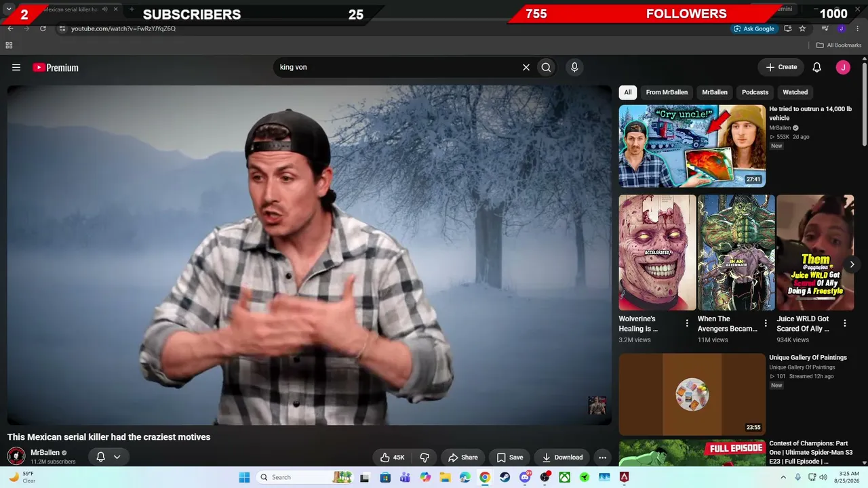The width and height of the screenshot is (868, 488).
Task: Dislike the MrBallen video
Action: pyautogui.click(x=425, y=457)
